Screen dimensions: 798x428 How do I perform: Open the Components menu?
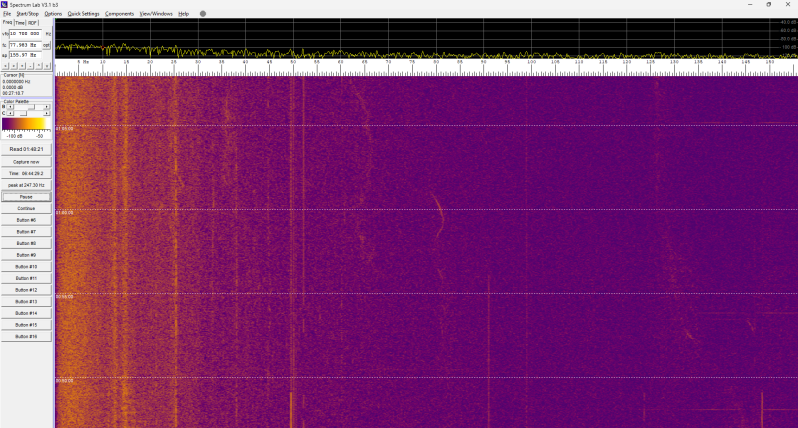point(120,14)
